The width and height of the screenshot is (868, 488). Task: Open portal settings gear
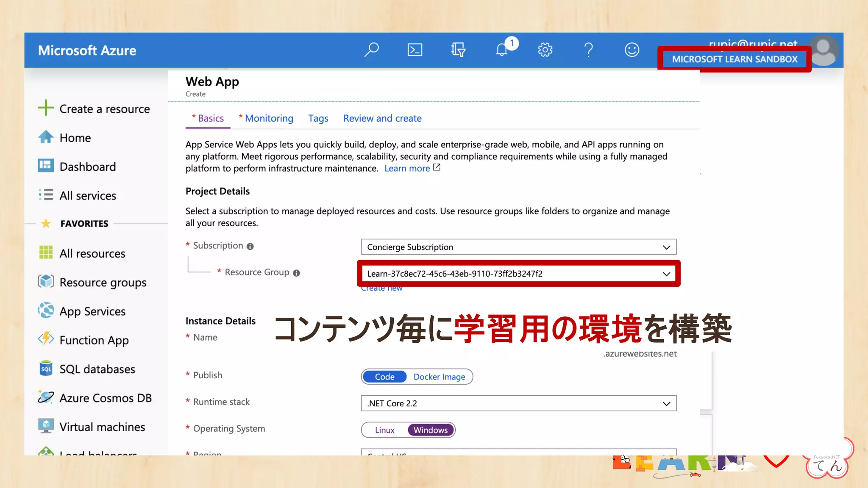(545, 50)
